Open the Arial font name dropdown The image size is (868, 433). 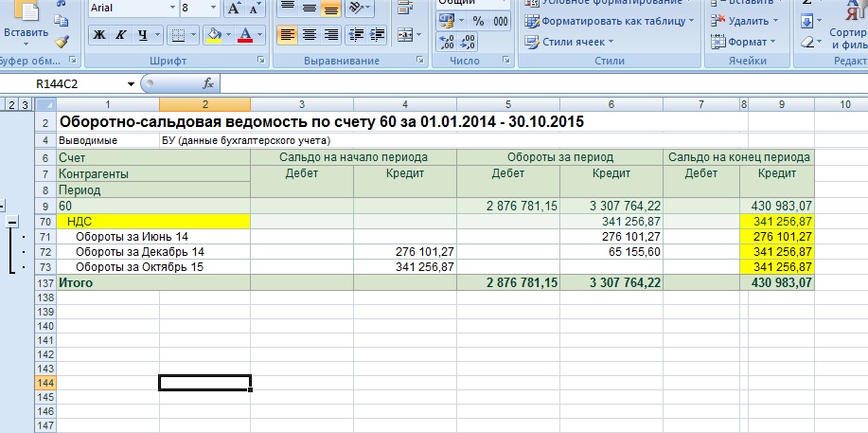point(170,8)
